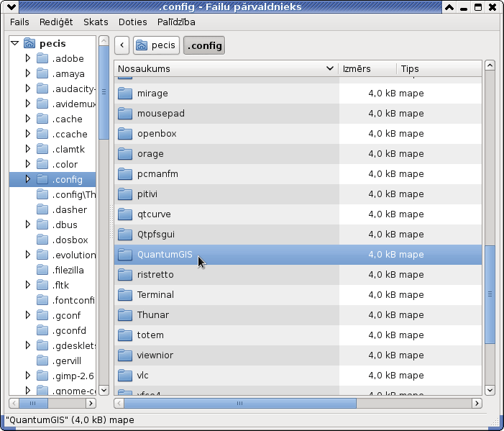Expand the .ccache tree node
Image resolution: width=504 pixels, height=431 pixels.
pyautogui.click(x=28, y=134)
